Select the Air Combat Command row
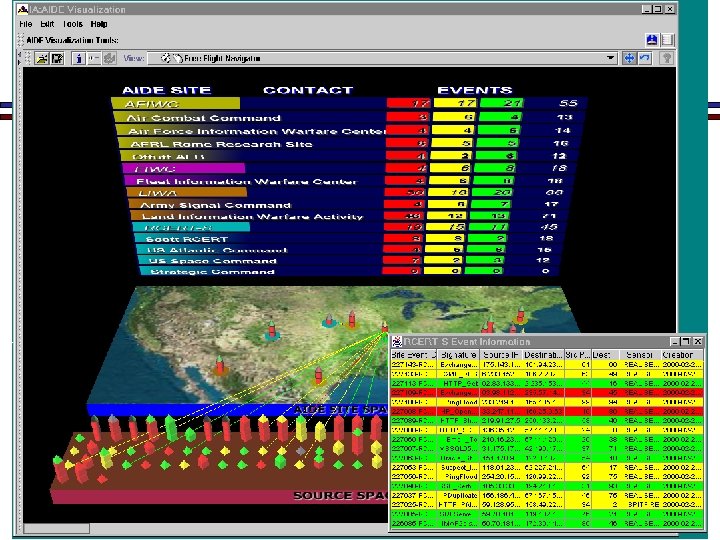 coord(349,118)
